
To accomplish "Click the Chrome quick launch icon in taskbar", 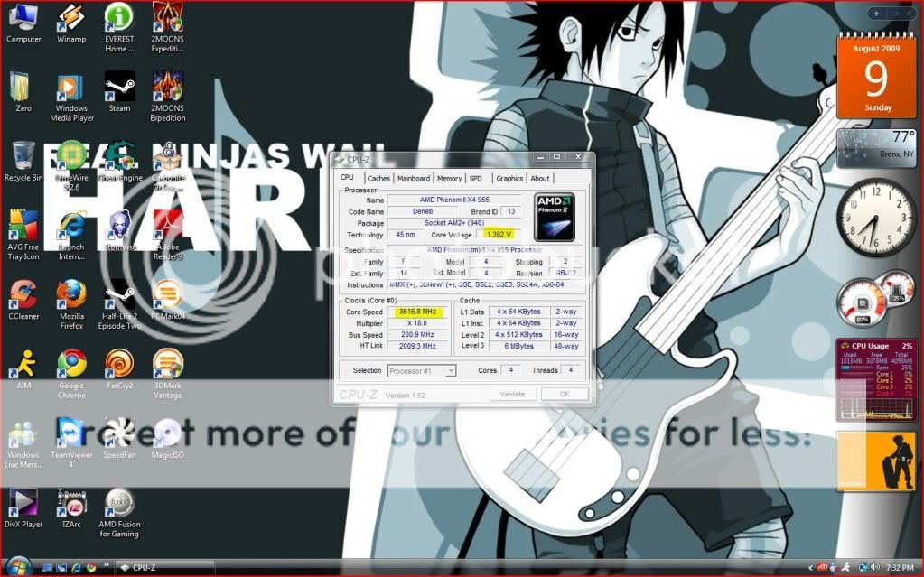I will tap(91, 568).
